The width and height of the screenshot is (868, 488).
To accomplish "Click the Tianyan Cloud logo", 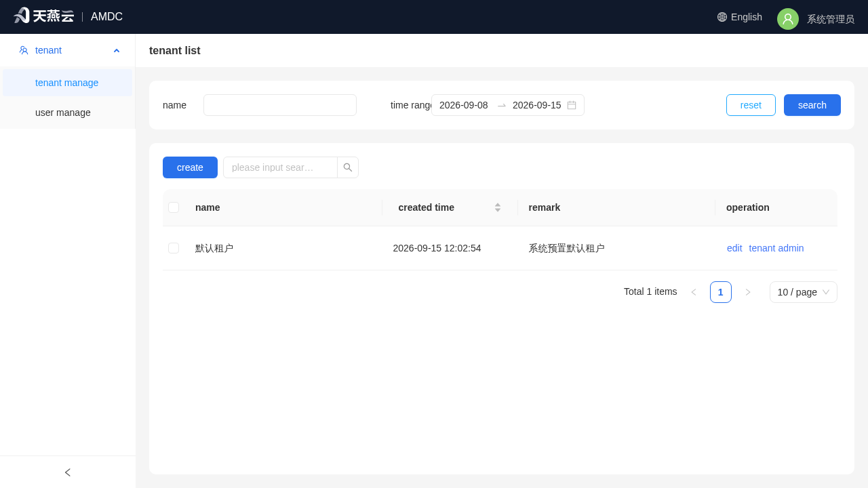I will [x=43, y=16].
